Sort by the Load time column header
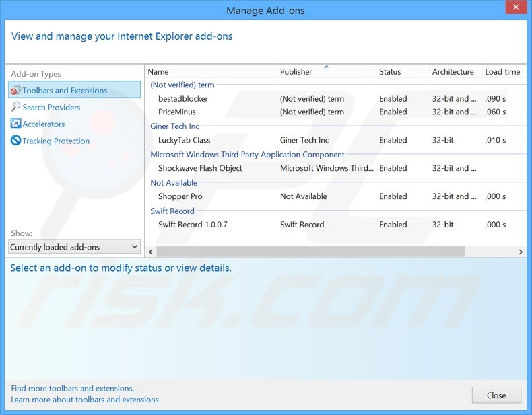This screenshot has height=415, width=532. pyautogui.click(x=504, y=72)
